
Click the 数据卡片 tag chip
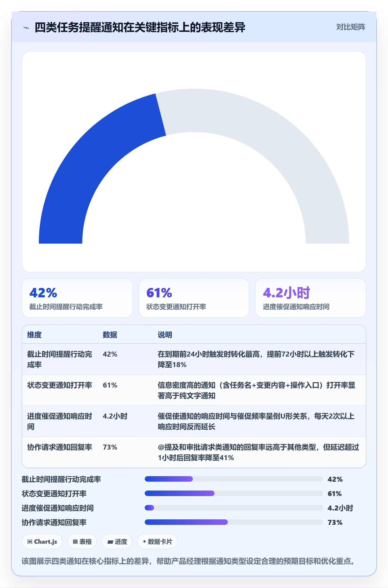click(x=157, y=541)
